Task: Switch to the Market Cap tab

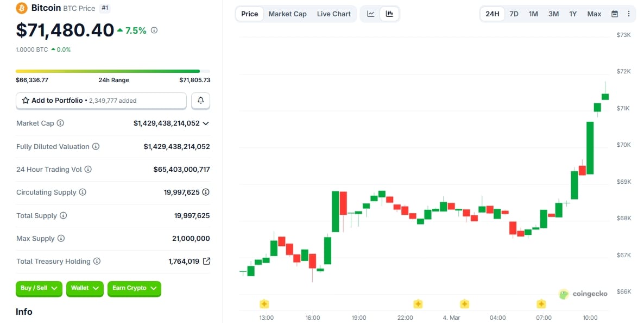Action: pos(287,14)
